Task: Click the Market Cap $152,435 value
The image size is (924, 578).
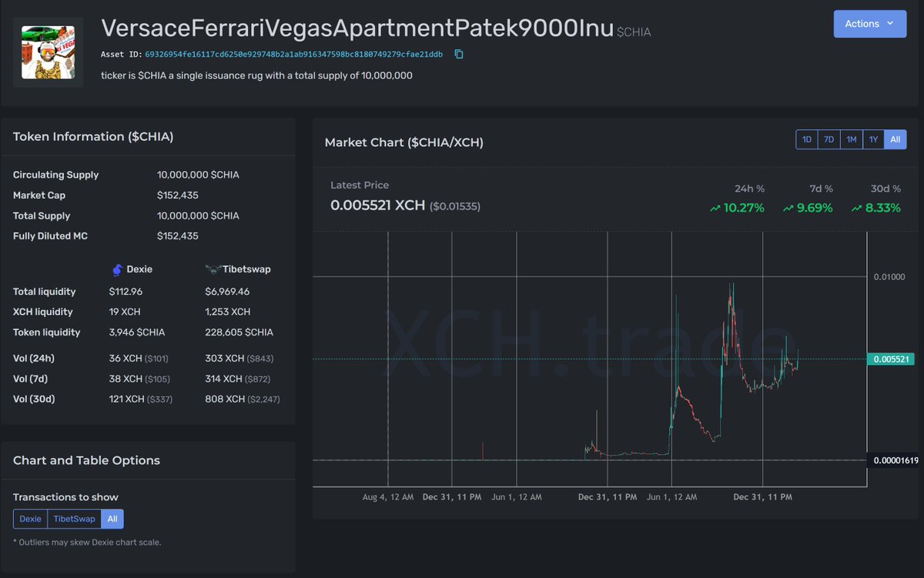Action: click(178, 195)
